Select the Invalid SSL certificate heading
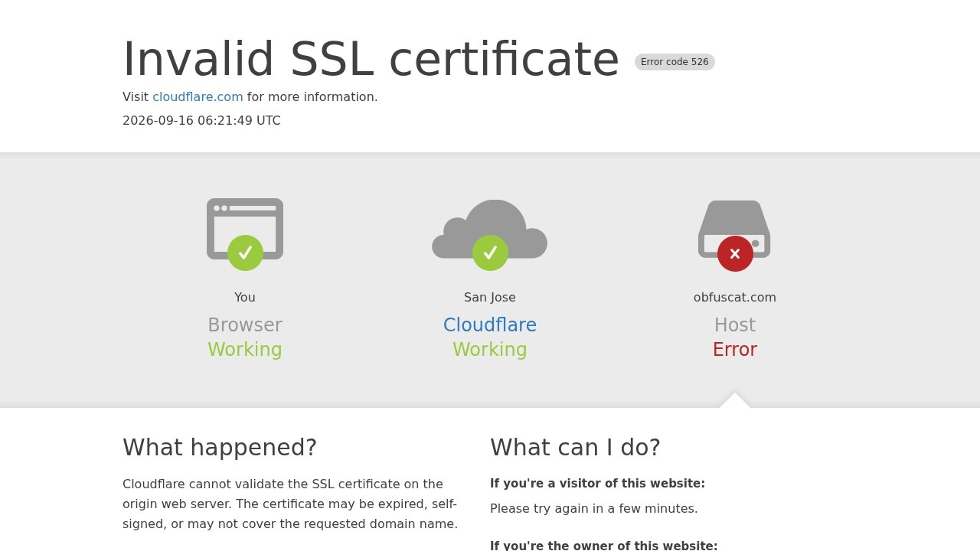Viewport: 980px width, 551px height. point(371,59)
